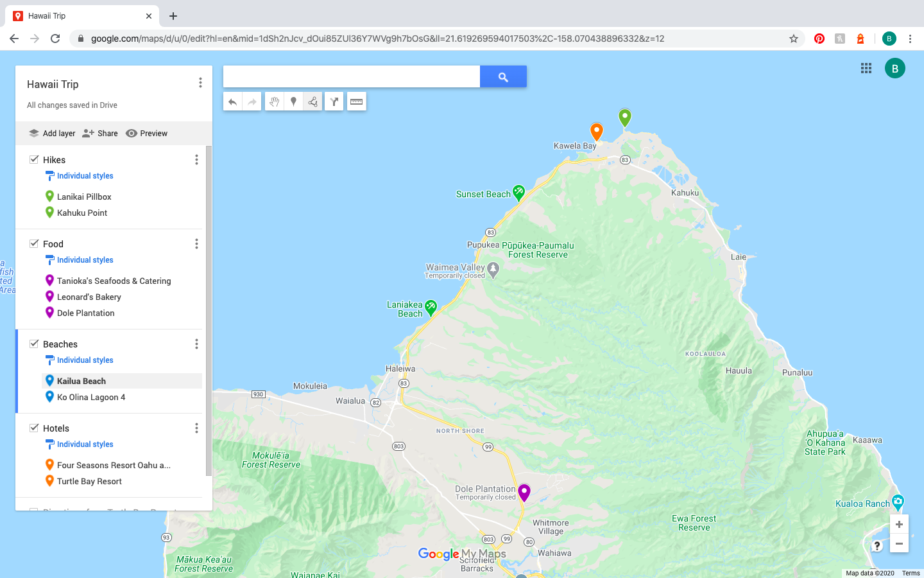Select the Measure distances ruler tool

(x=357, y=101)
